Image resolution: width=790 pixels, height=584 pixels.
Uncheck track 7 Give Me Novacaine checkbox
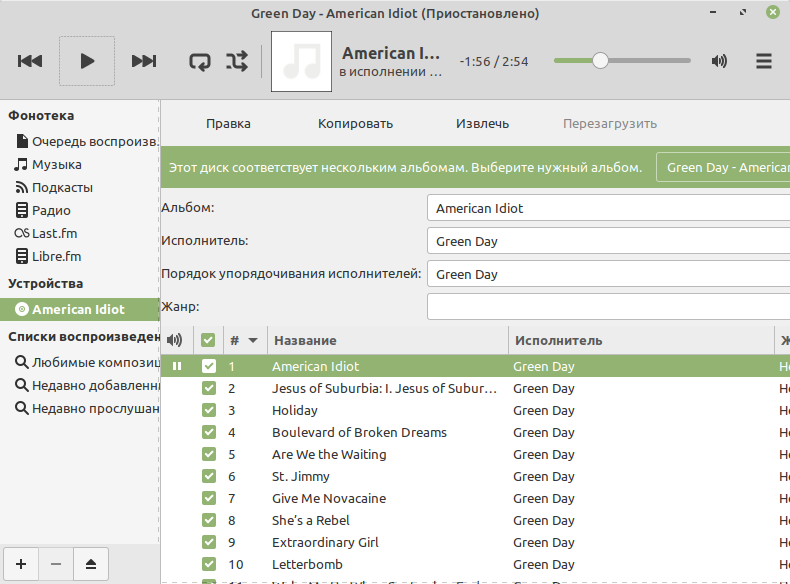click(x=209, y=498)
